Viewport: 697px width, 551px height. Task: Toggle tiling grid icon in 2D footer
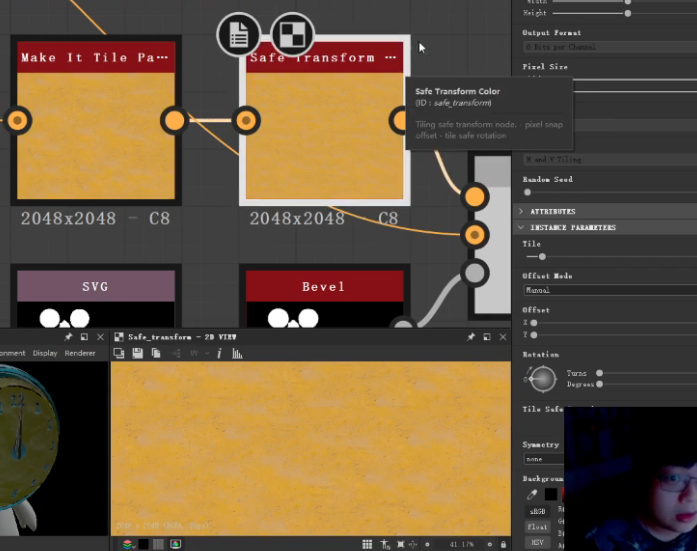pyautogui.click(x=367, y=544)
